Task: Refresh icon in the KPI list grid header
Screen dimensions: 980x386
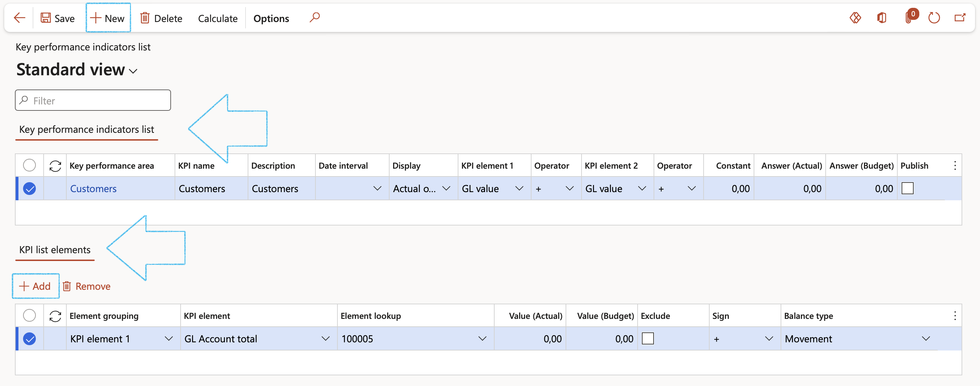Action: (x=55, y=166)
